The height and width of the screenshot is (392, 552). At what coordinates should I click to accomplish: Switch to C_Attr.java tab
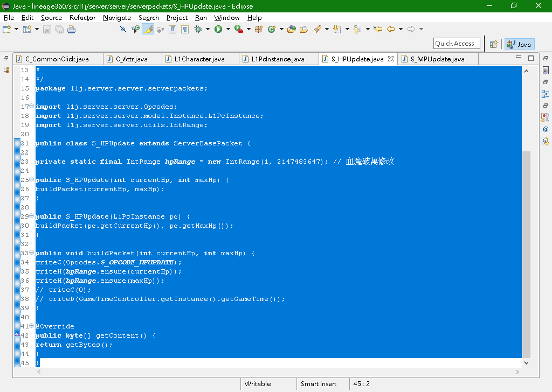(132, 59)
